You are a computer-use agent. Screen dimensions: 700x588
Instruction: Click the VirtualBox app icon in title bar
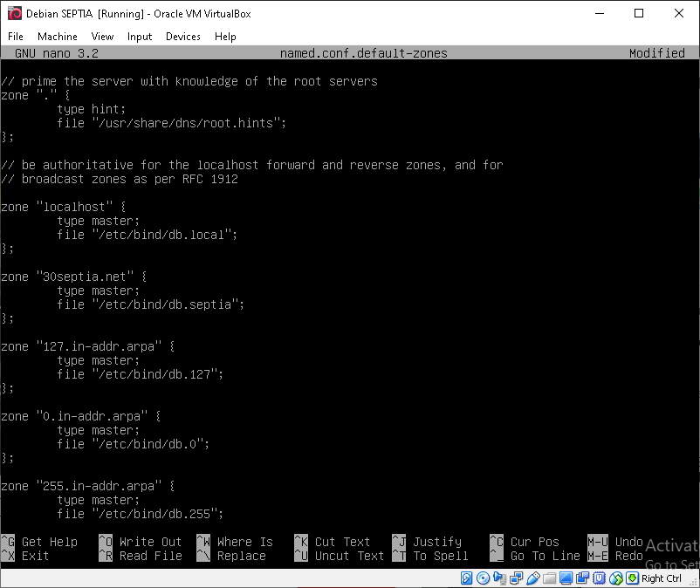[14, 13]
